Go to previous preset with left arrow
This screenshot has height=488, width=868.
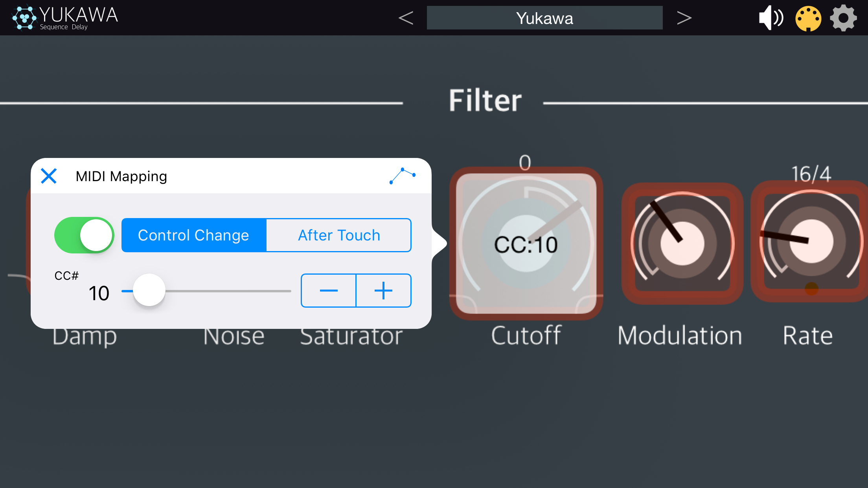pyautogui.click(x=406, y=18)
